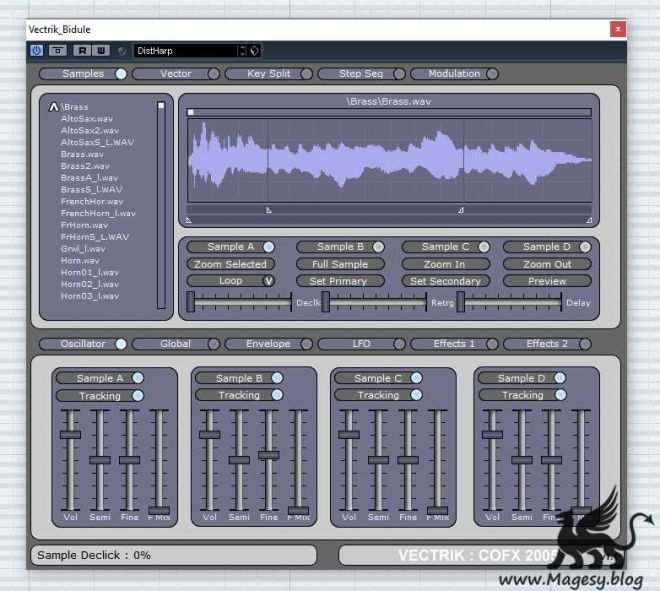Viewport: 660px width, 591px height.
Task: Select the Sample A radio in sample editor
Action: click(x=268, y=247)
